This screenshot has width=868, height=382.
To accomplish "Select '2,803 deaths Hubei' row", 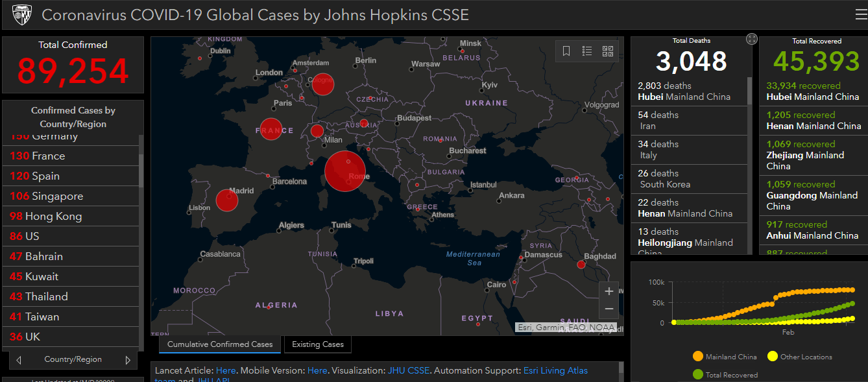I will tap(689, 91).
